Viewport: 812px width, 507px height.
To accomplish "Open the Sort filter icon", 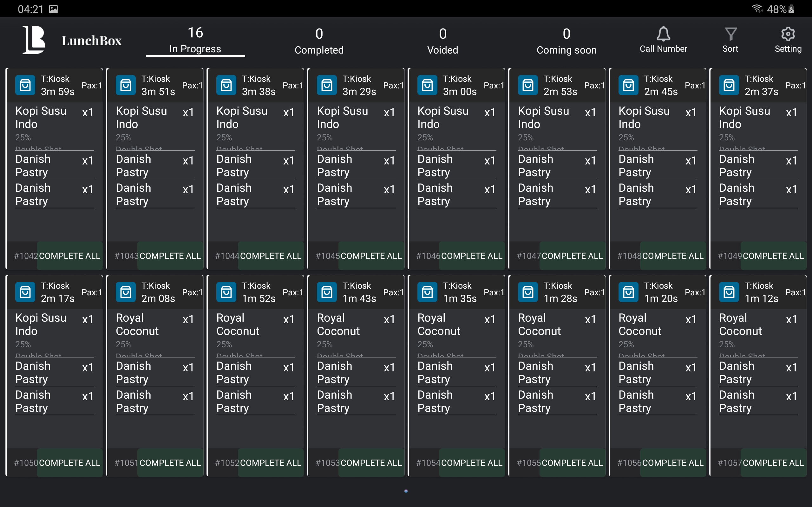I will coord(730,34).
